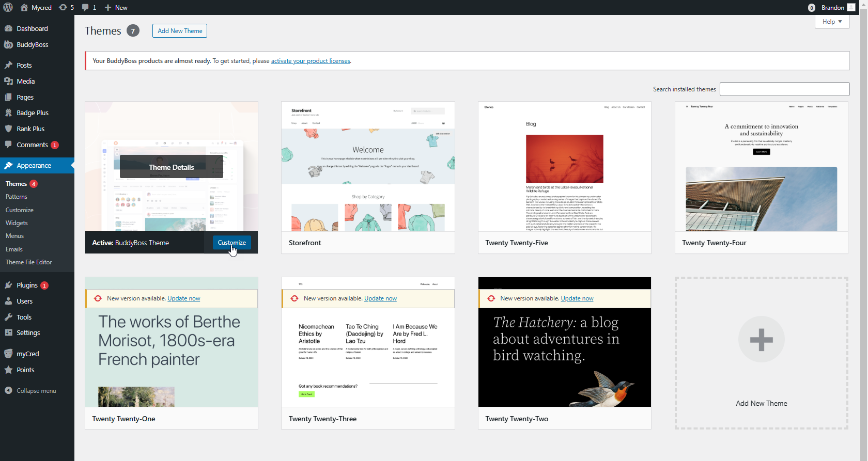Click the Active: BuddyBoss Theme label

[131, 243]
